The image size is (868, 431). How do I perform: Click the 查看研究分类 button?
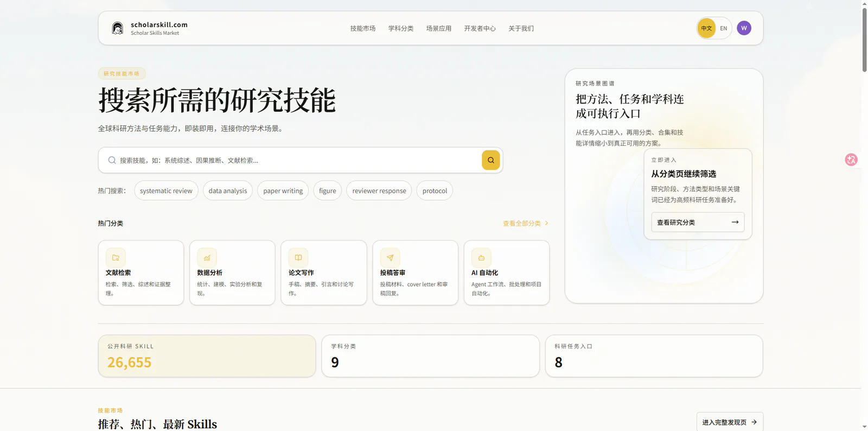pos(698,222)
